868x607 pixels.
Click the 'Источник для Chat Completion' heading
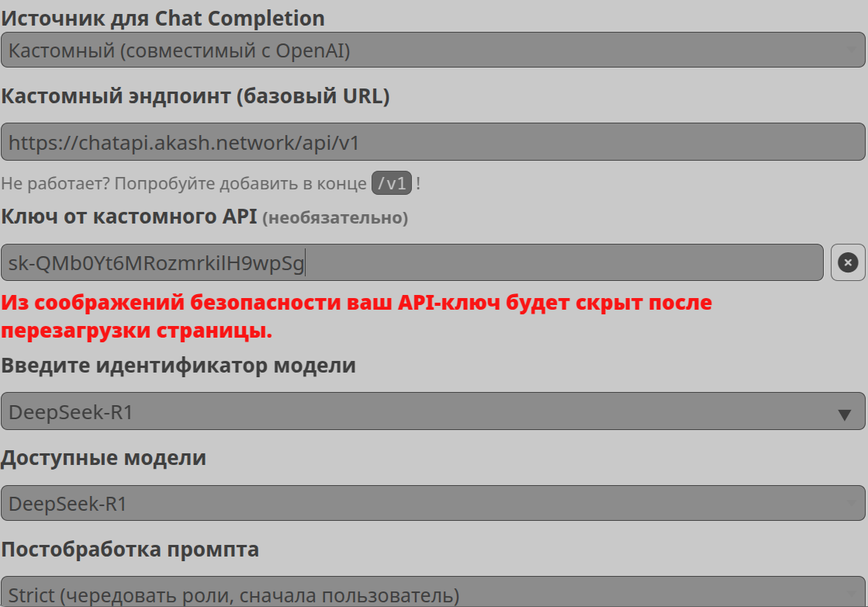point(163,19)
